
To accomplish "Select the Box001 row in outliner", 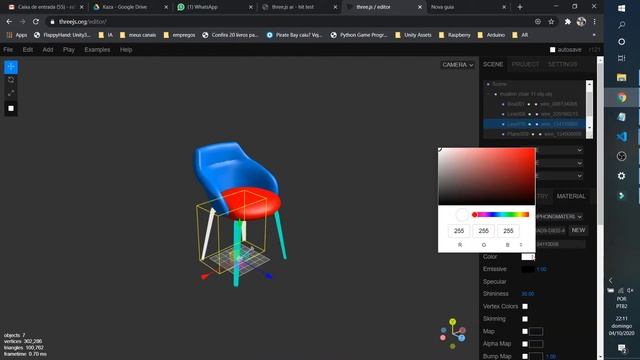I will [534, 104].
